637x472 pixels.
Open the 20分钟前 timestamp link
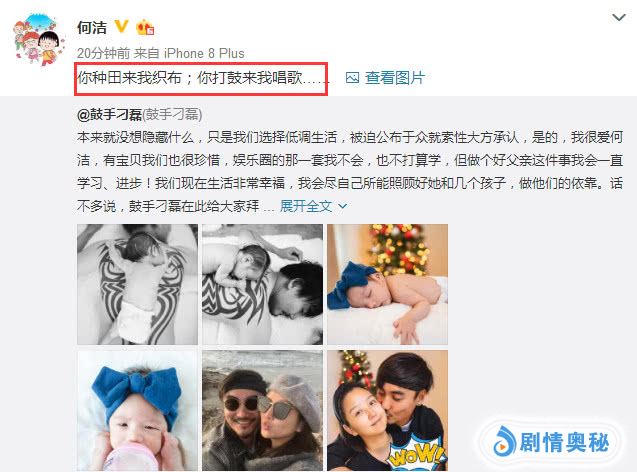pyautogui.click(x=104, y=53)
